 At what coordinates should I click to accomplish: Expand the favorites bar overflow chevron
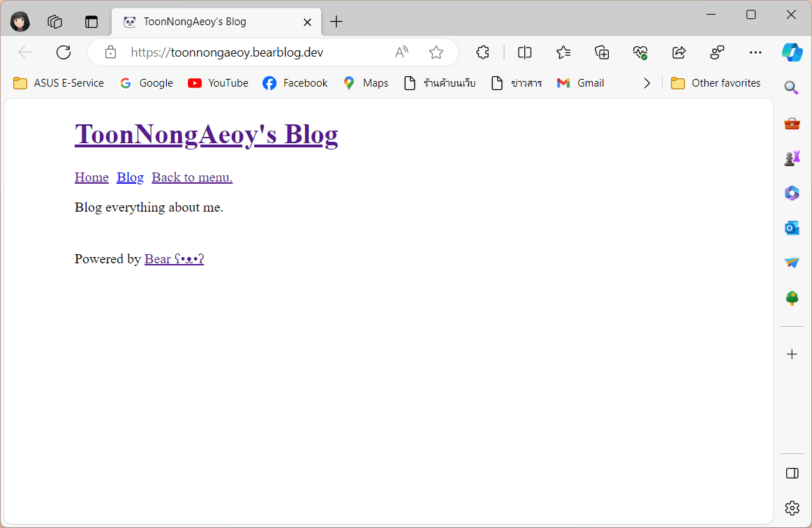pos(647,83)
